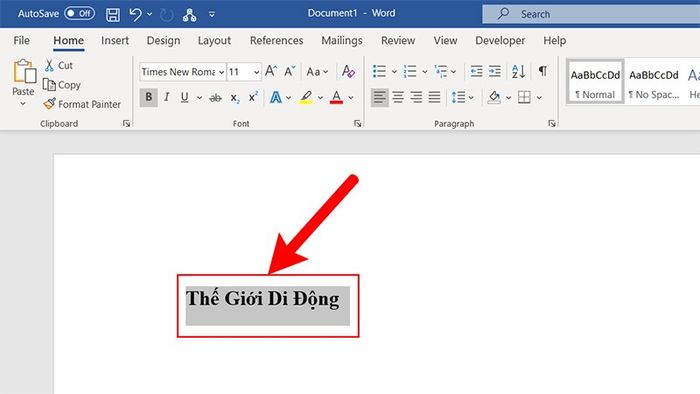Click the Search box in title bar

point(591,14)
